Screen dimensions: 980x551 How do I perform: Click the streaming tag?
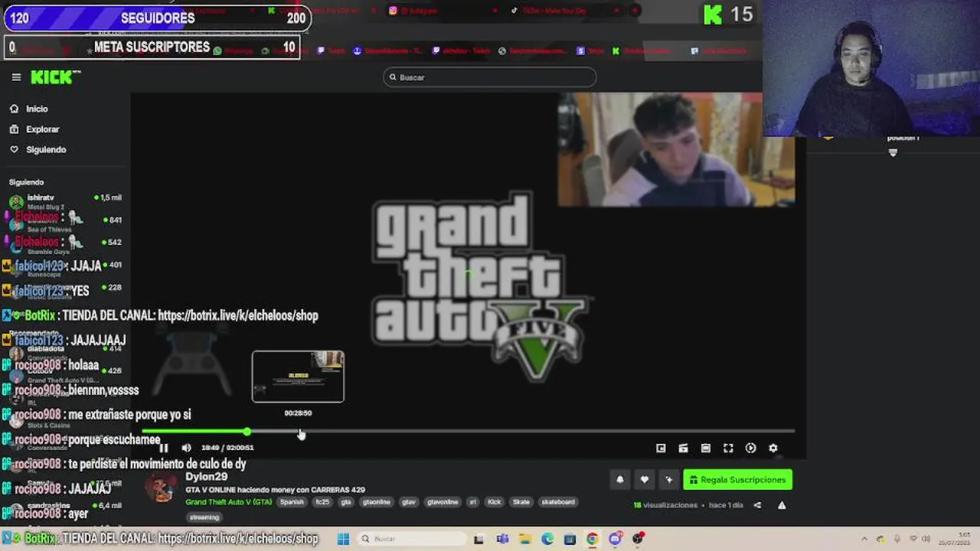204,517
